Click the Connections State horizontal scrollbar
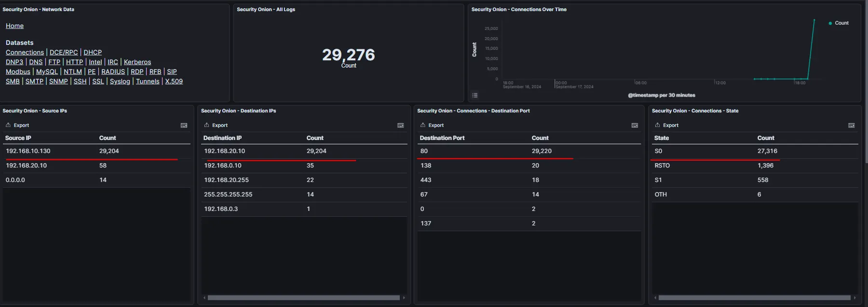 coord(755,298)
